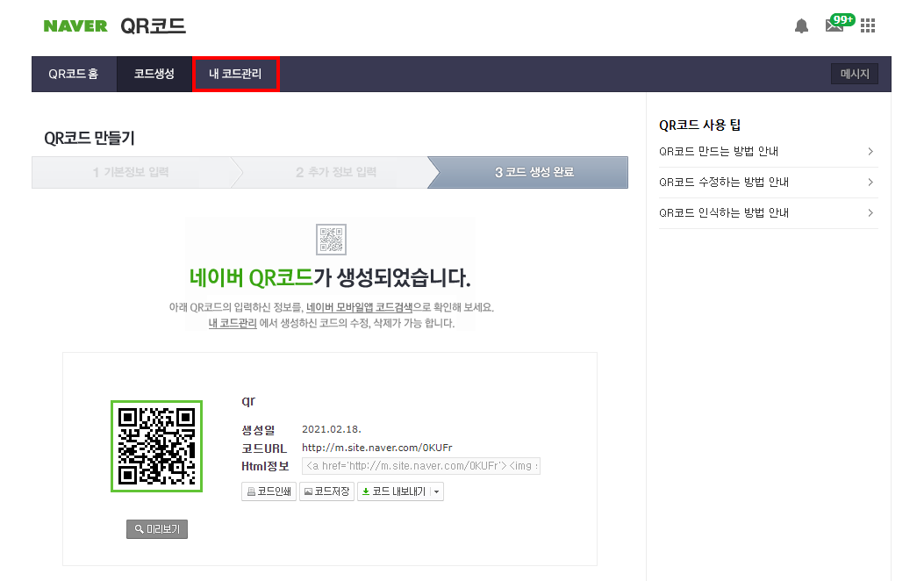Click the small QR code icon above heading
924x581 pixels.
(x=331, y=240)
